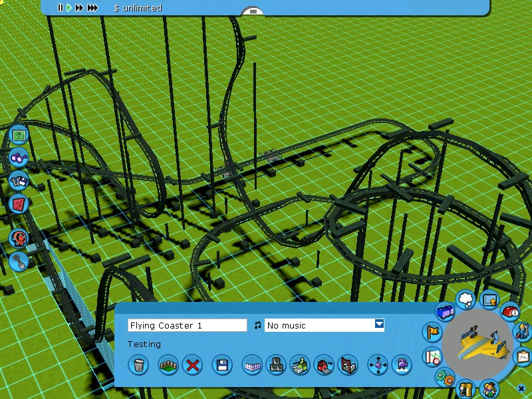
Task: Open the terrain tools icon in ride panel
Action: 168,364
